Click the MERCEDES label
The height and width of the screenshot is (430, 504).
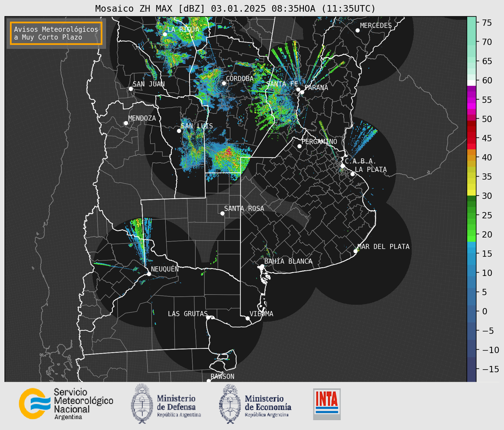376,26
